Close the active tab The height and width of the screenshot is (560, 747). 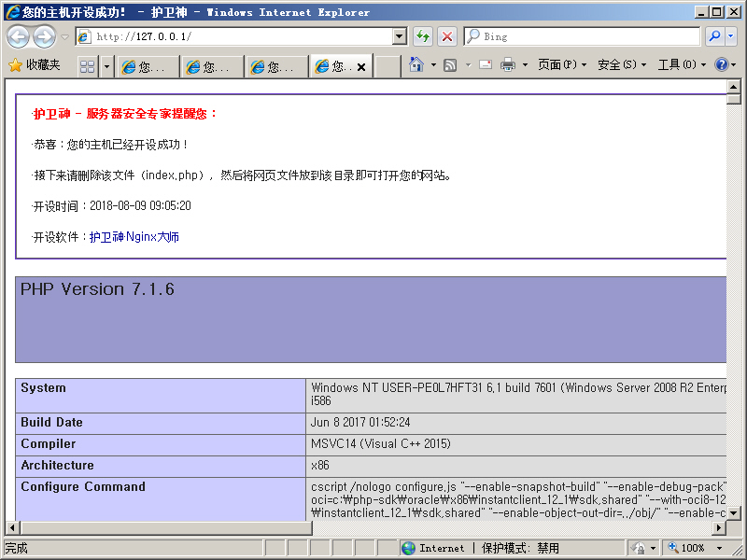pyautogui.click(x=360, y=67)
